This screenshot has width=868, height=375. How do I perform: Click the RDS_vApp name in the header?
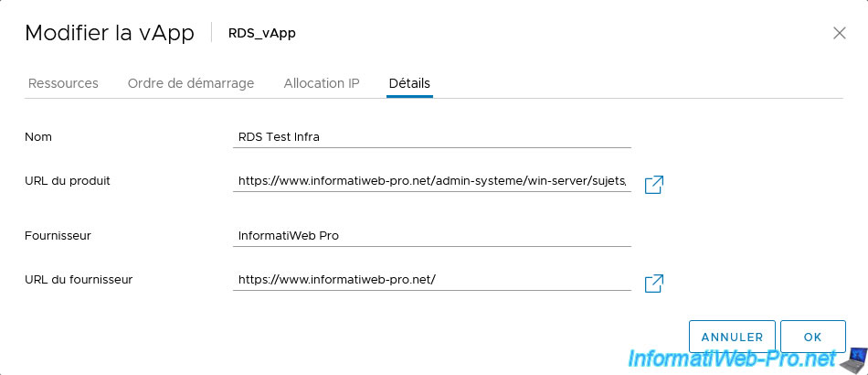tap(262, 33)
